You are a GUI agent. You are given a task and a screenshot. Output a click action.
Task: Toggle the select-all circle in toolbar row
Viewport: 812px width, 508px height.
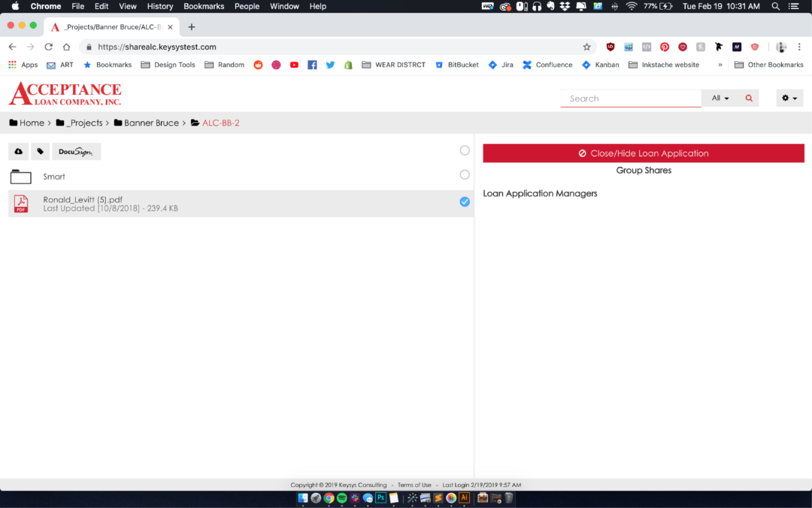[465, 151]
